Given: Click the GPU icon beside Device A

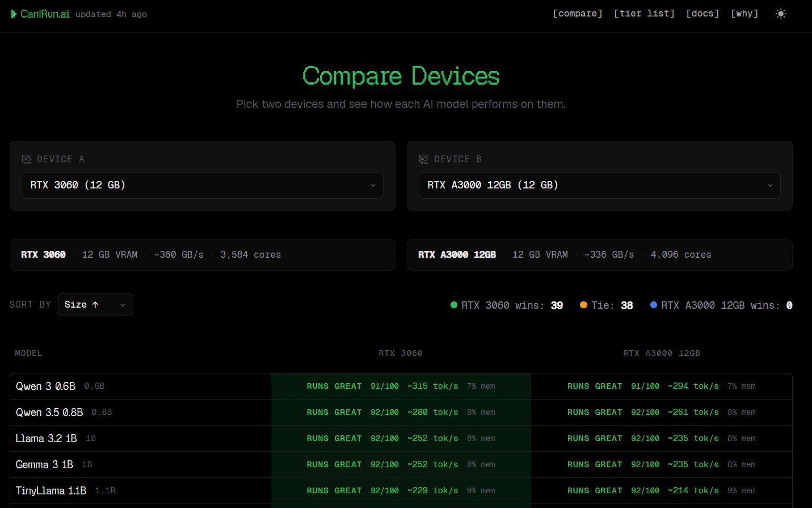Looking at the screenshot, I should (26, 159).
